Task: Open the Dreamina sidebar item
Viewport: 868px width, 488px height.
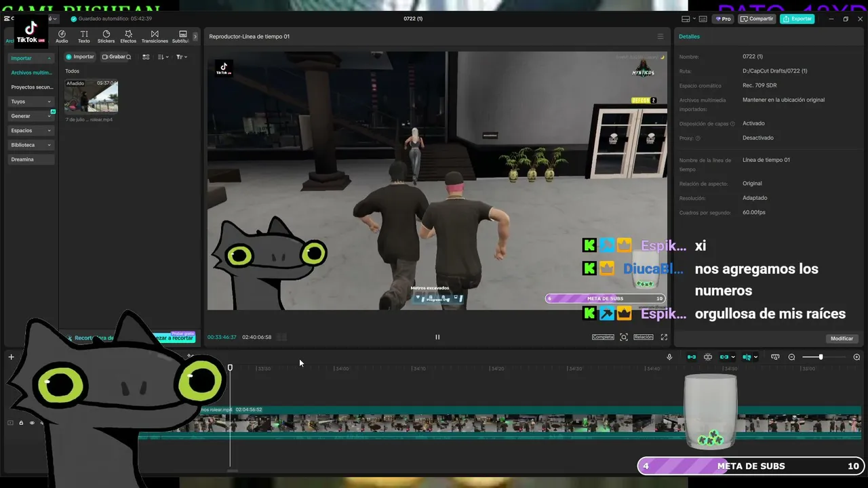Action: (31, 159)
